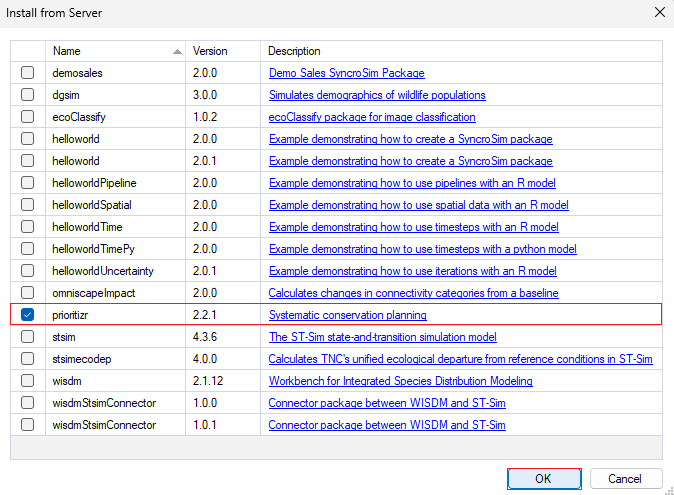This screenshot has height=495, width=674.
Task: Enable the helloworldUncertainty checkbox
Action: point(28,270)
